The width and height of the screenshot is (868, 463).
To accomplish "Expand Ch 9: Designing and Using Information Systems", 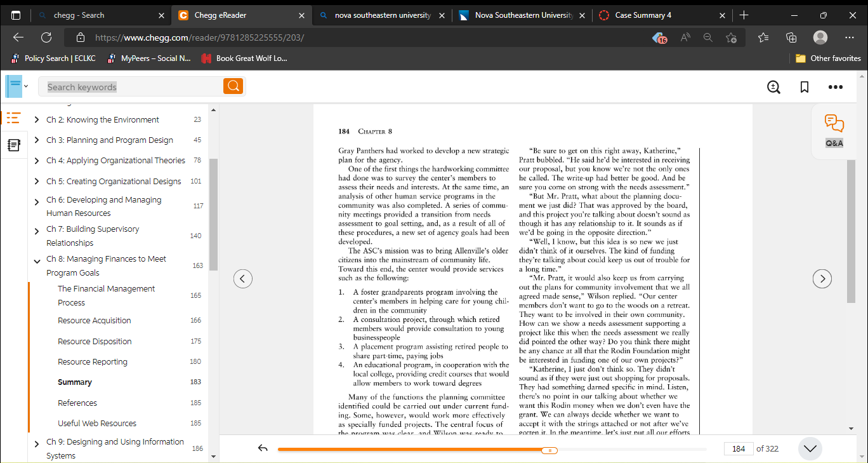I will click(x=37, y=444).
